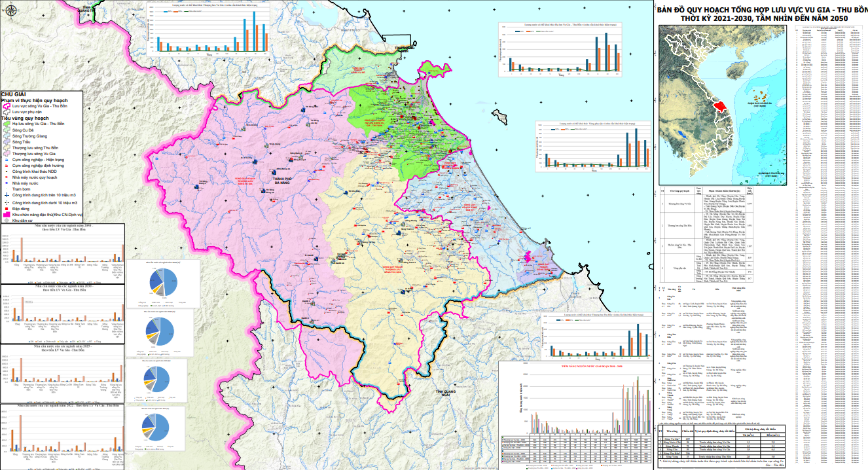Screen dimensions: 868x470
Task: Click the magenta Lưu vực sông Vu Gia - Thu Bồn legend symbol
Action: point(7,106)
